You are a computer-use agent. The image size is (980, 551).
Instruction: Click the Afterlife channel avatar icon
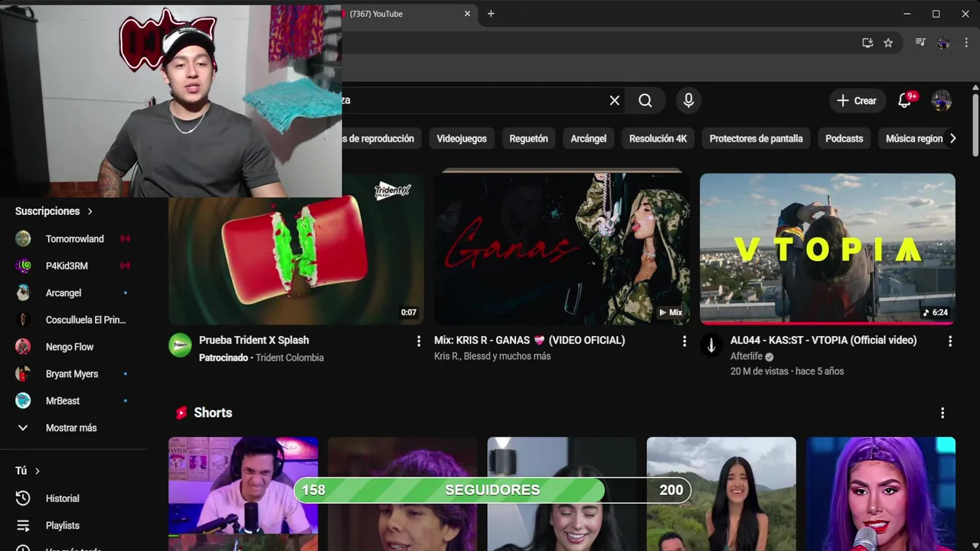(711, 345)
